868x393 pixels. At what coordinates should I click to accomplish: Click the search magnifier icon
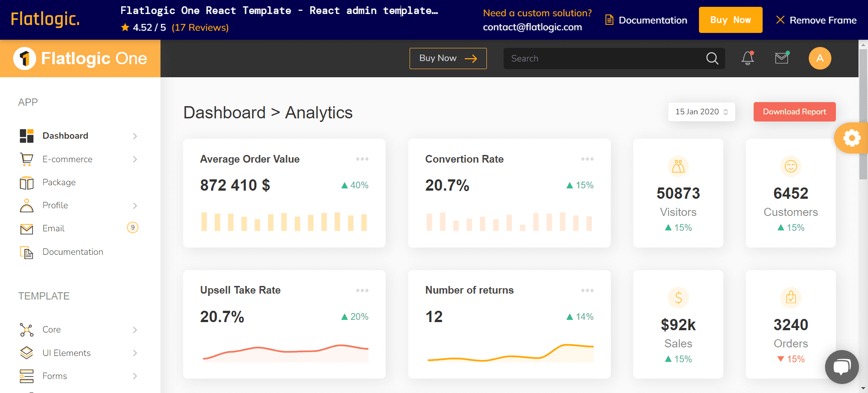click(x=712, y=58)
